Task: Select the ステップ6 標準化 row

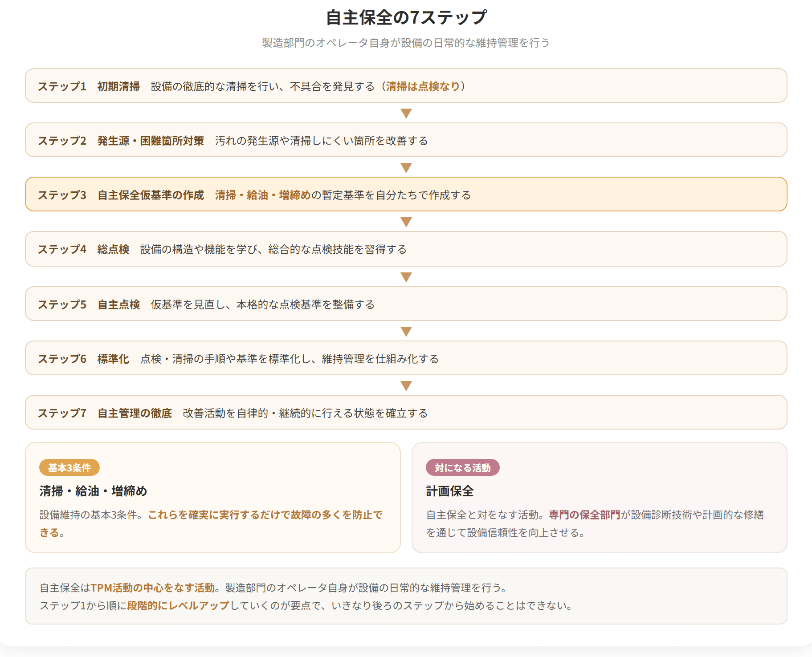Action: click(x=406, y=358)
